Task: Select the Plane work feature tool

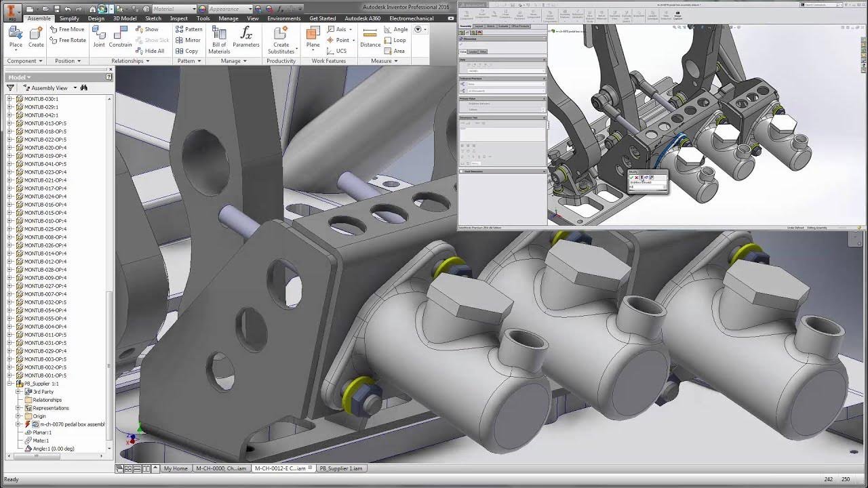Action: tap(313, 37)
